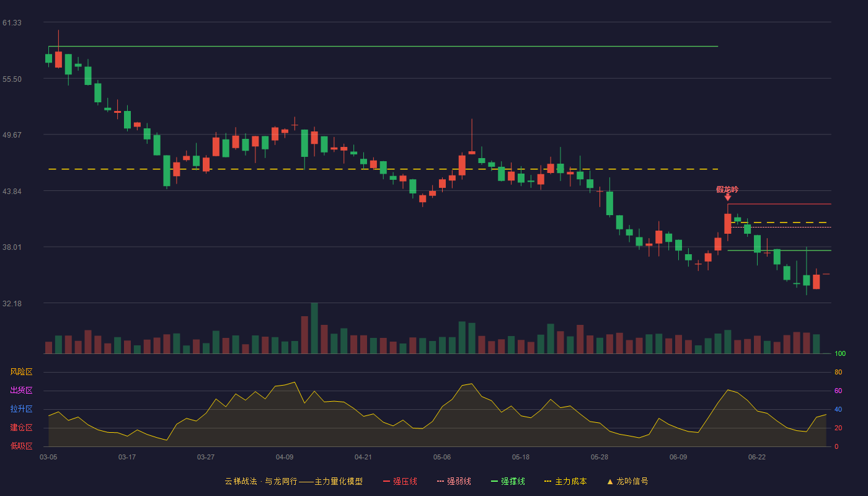Click the 04-21 date label
This screenshot has width=868, height=496.
coord(363,457)
